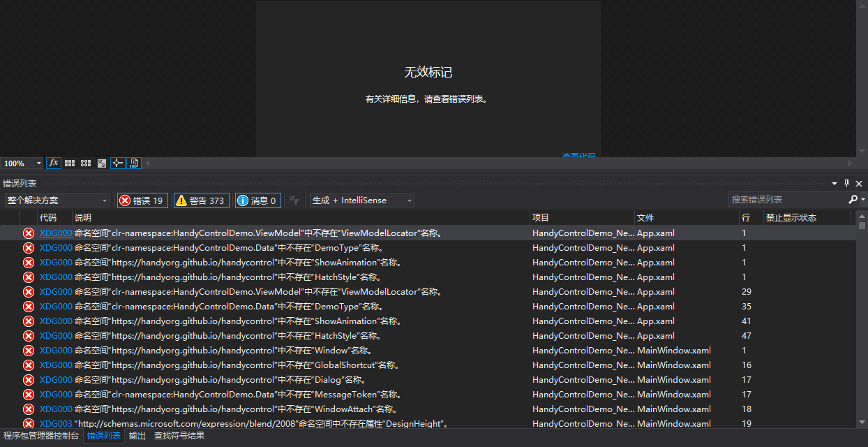
Task: Open XDG000 link for ViewModelLocator line 1 error
Action: point(56,233)
